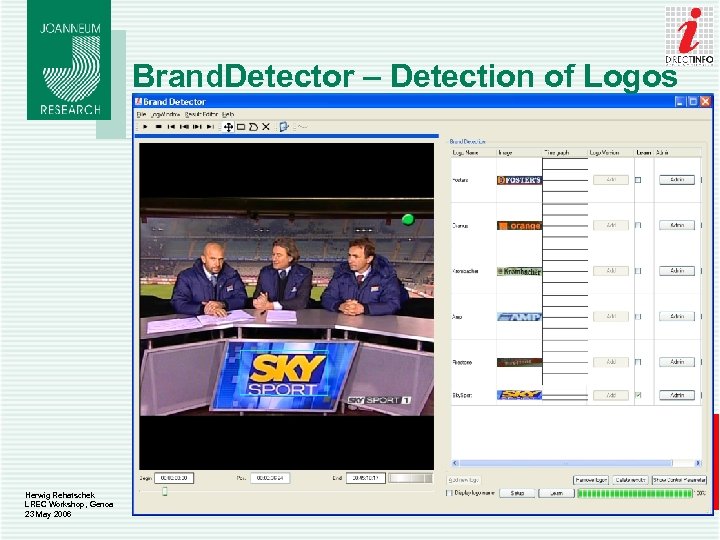Click the Add button in the Krombacher row
Screen dimensions: 720x540
click(611, 271)
